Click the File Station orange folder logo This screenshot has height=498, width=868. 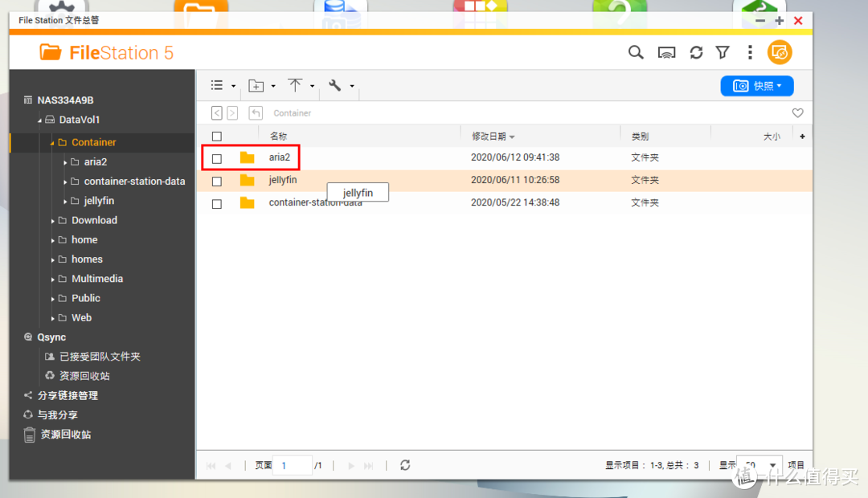(x=51, y=52)
